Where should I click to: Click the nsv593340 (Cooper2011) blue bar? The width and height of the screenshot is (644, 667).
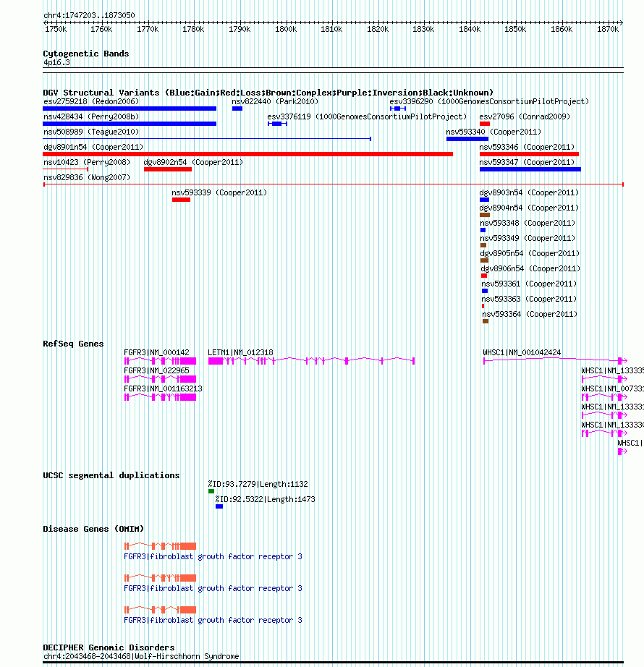pyautogui.click(x=467, y=139)
